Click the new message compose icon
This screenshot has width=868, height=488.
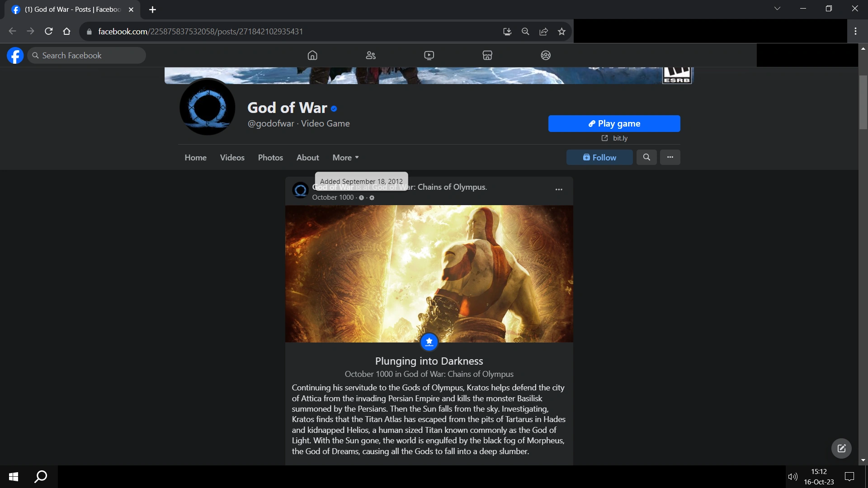[841, 448]
